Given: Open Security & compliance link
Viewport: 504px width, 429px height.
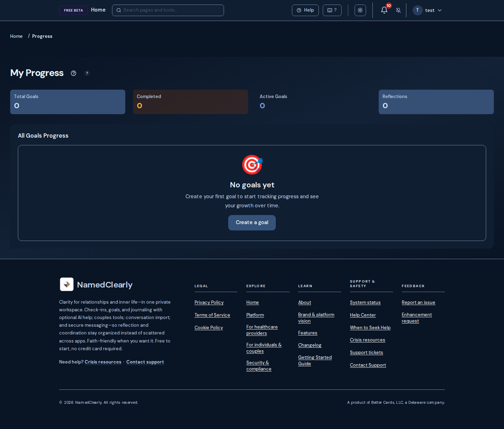Looking at the screenshot, I should point(259,366).
